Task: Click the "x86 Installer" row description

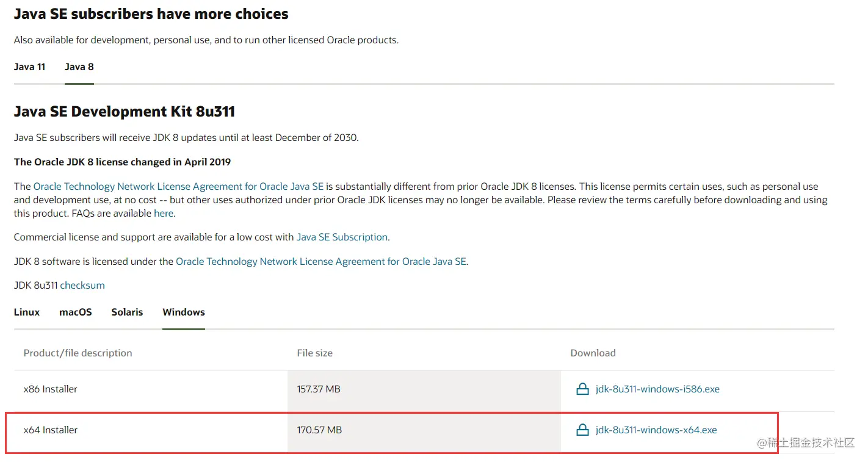Action: [51, 389]
